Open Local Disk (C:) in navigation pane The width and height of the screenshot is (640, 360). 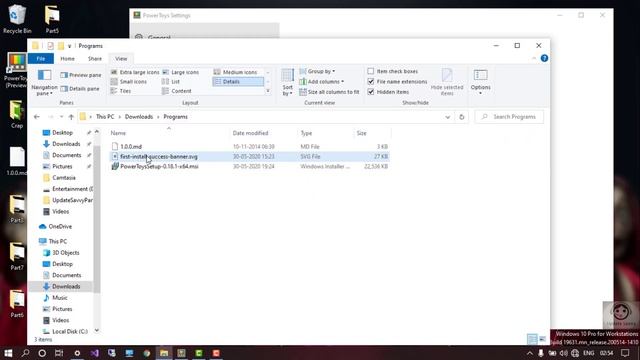coord(69,331)
